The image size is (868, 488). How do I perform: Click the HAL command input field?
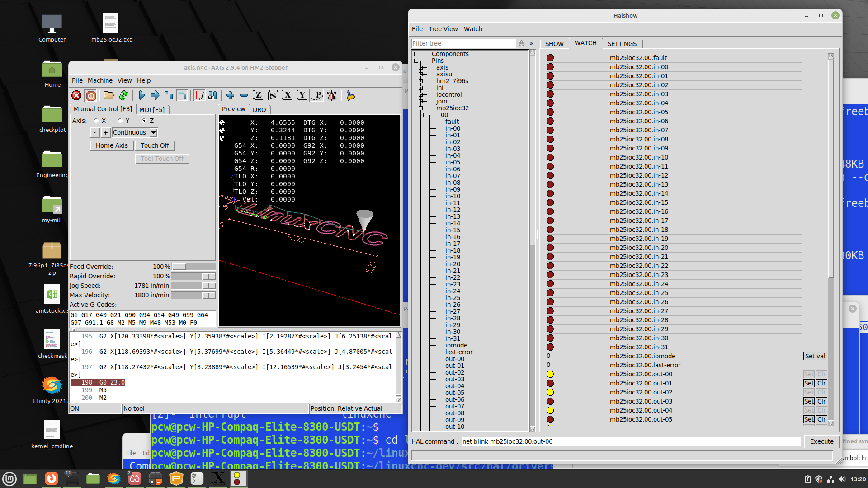[x=631, y=441]
